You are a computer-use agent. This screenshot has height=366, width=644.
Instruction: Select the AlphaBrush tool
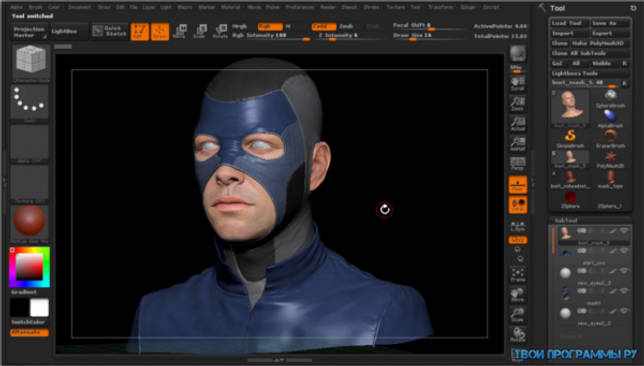click(x=610, y=119)
